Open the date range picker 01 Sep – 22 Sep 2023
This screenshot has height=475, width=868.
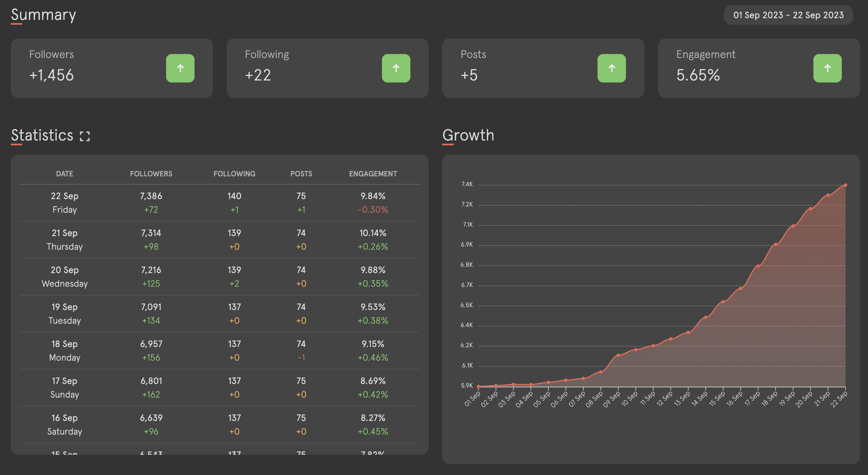(x=788, y=15)
